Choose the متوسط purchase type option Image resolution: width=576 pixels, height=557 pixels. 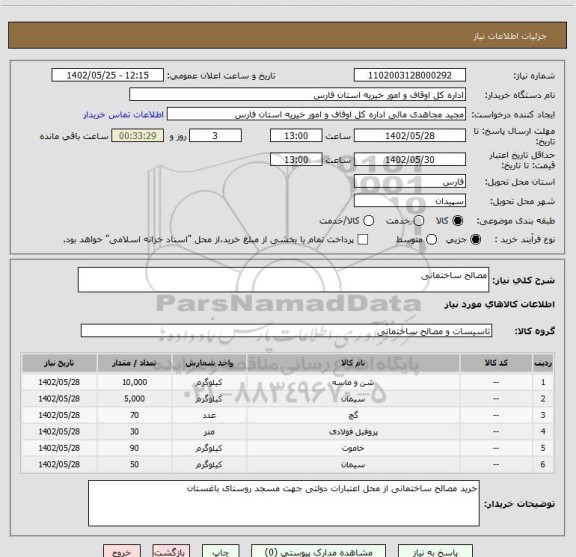coord(431,240)
